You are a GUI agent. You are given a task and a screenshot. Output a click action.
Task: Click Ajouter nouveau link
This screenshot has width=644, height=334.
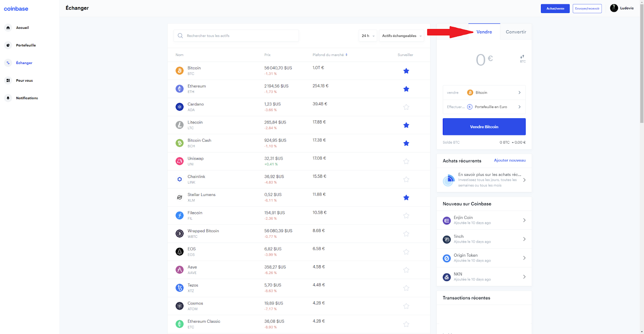510,160
